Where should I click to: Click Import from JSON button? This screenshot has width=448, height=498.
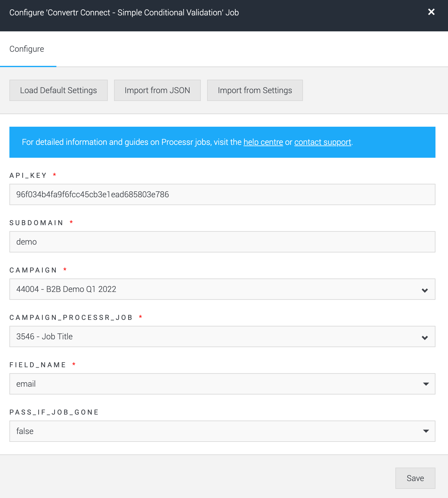point(157,90)
